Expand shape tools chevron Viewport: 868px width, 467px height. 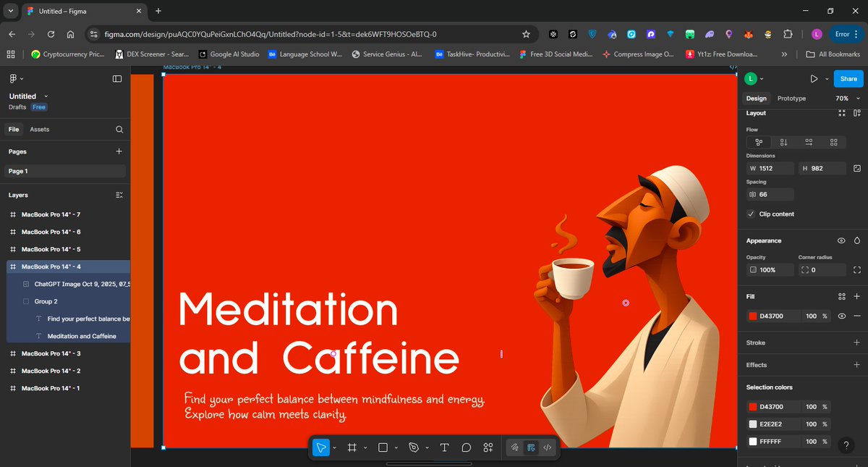point(396,448)
